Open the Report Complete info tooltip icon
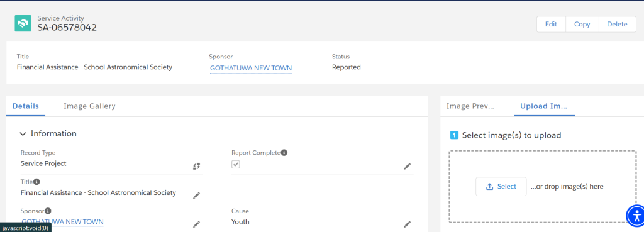This screenshot has width=644, height=232. click(x=284, y=152)
